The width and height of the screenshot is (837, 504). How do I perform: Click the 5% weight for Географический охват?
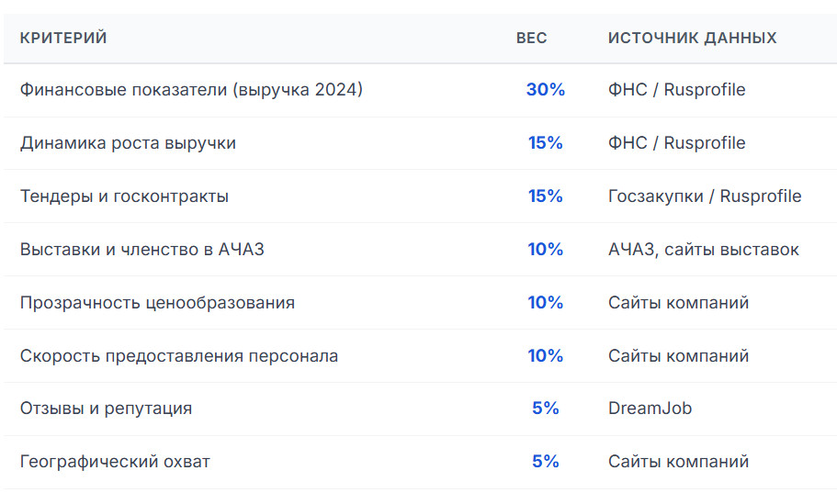point(545,462)
